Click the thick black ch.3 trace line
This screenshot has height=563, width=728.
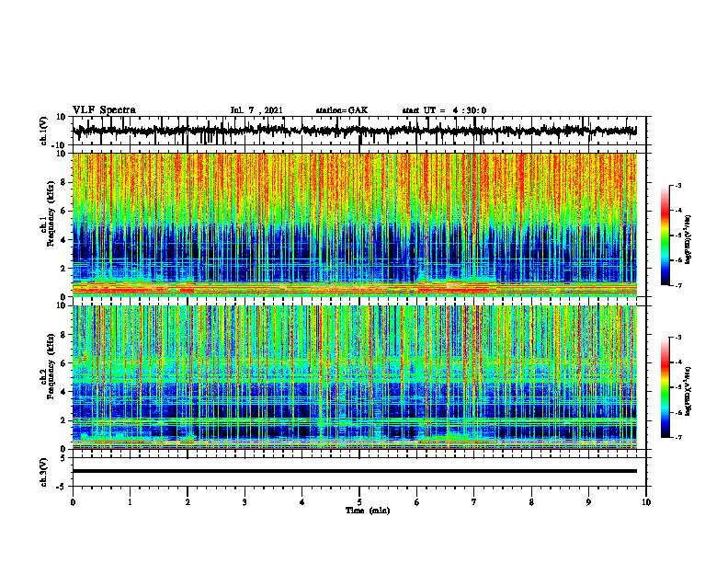click(x=355, y=471)
